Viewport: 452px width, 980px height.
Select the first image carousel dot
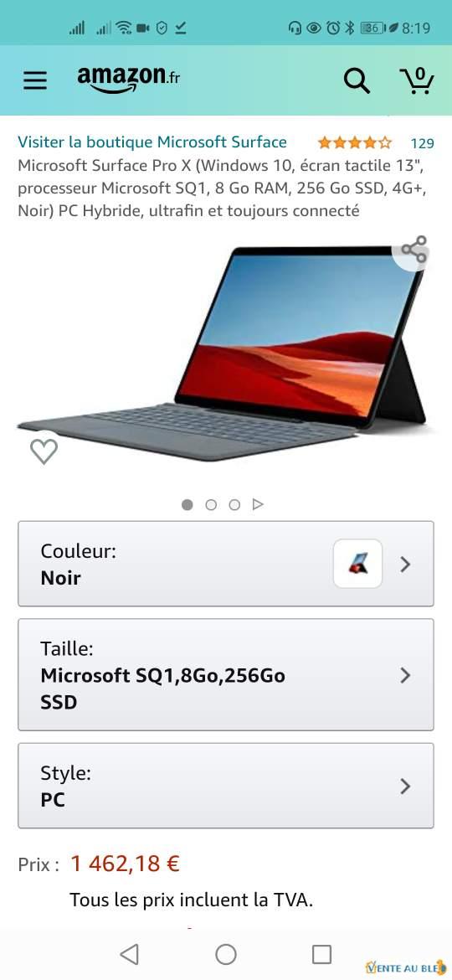click(187, 504)
